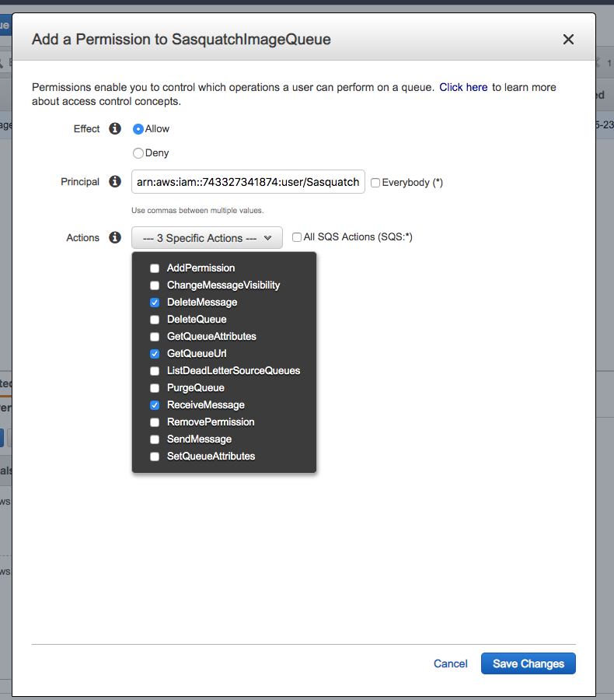The width and height of the screenshot is (614, 700).
Task: Select the Allow effect radio button
Action: coord(138,129)
